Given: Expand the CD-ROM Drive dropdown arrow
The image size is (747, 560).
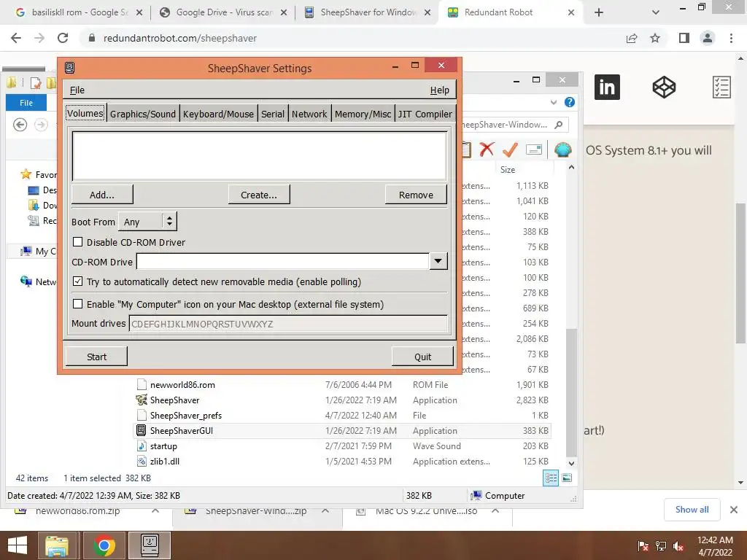Looking at the screenshot, I should coord(438,261).
